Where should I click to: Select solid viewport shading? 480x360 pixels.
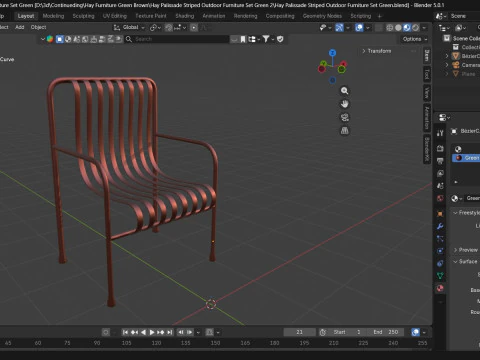point(398,28)
